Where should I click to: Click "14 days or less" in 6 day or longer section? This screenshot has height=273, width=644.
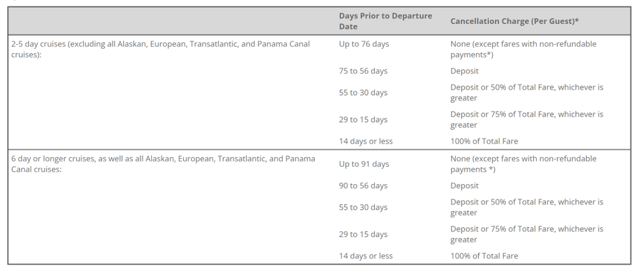coord(366,256)
